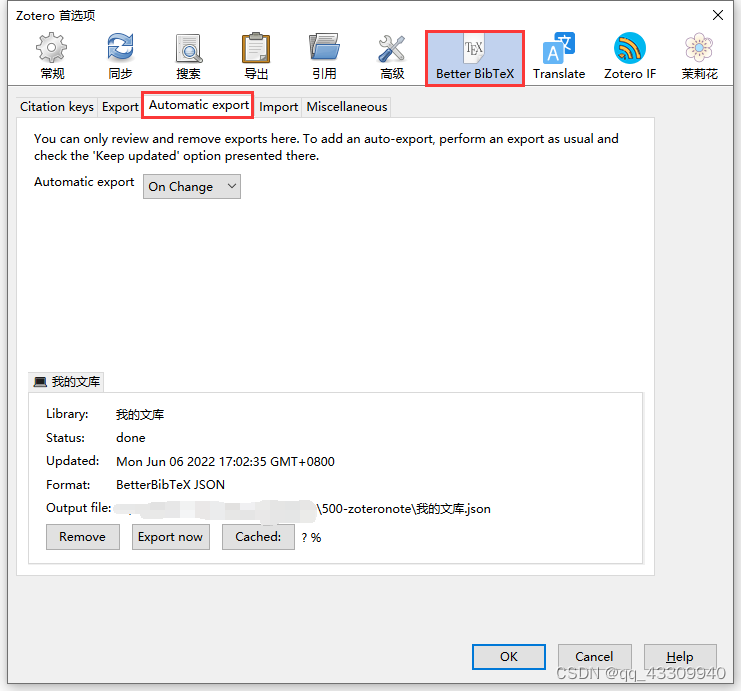Screen dimensions: 741x691
Task: Open the 导出 (Export) preferences pane
Action: tap(256, 56)
